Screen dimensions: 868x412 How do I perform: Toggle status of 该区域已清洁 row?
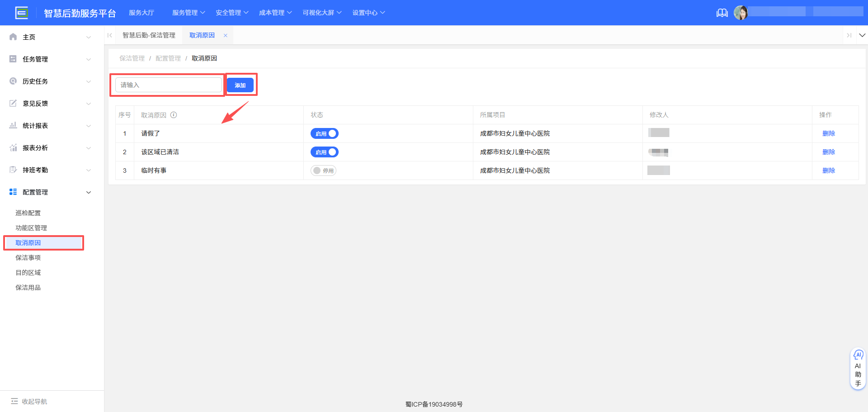tap(324, 152)
